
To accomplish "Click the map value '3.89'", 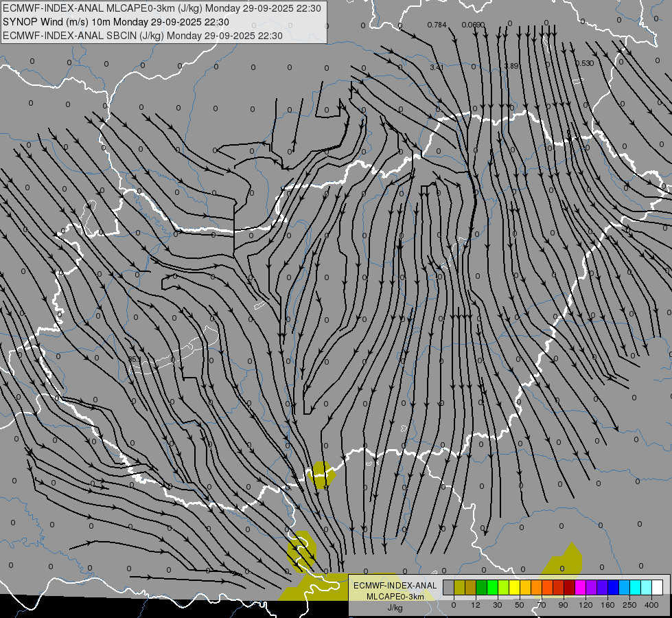I will 511,66.
